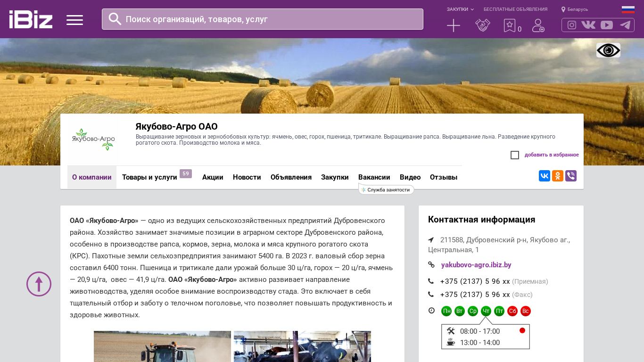Share the page via Viber icon
The width and height of the screenshot is (644, 362).
tap(571, 176)
